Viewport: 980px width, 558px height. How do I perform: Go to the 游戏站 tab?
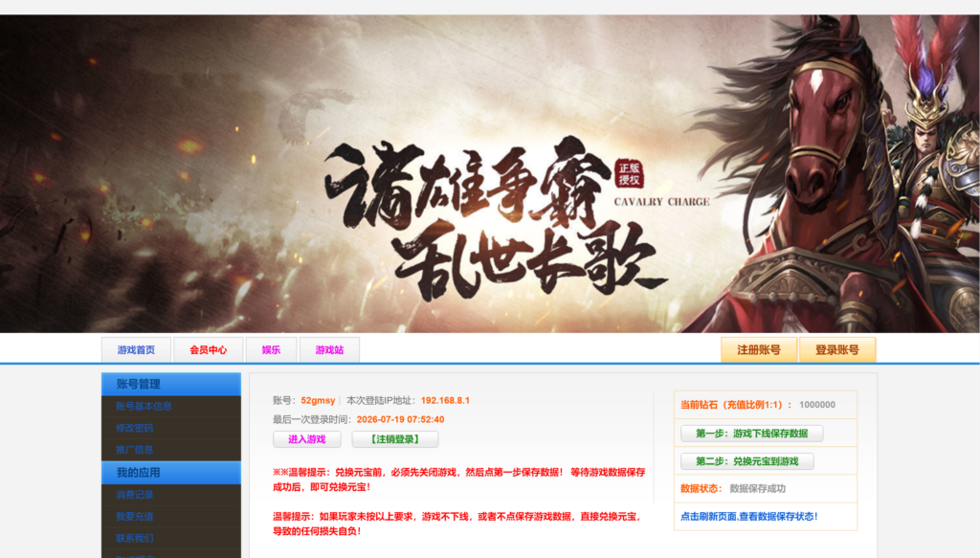pyautogui.click(x=329, y=350)
